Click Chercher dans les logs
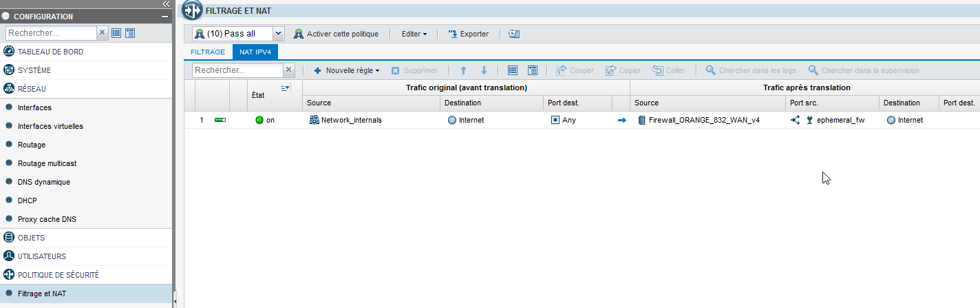Image resolution: width=980 pixels, height=308 pixels. [751, 70]
